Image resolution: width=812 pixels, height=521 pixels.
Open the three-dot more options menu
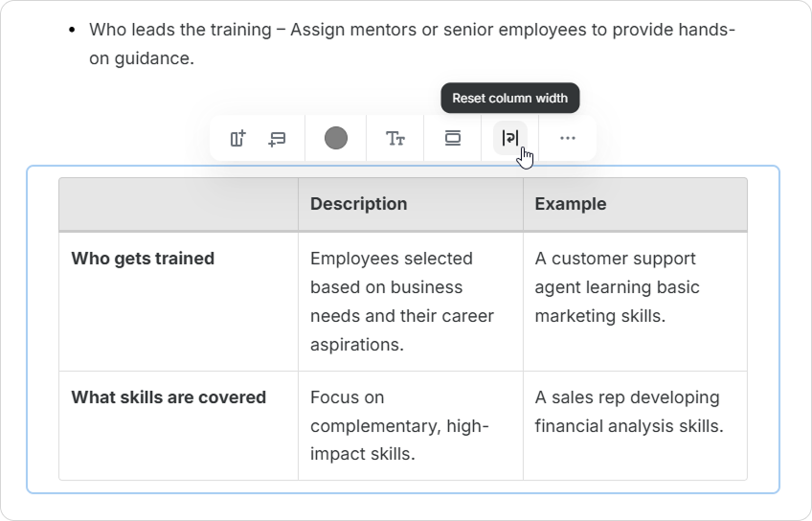[x=568, y=139]
